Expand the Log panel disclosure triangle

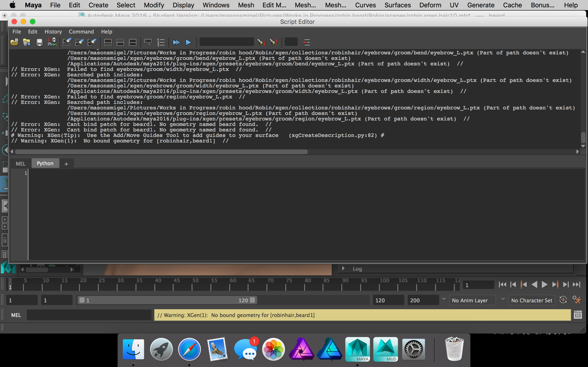(x=343, y=268)
